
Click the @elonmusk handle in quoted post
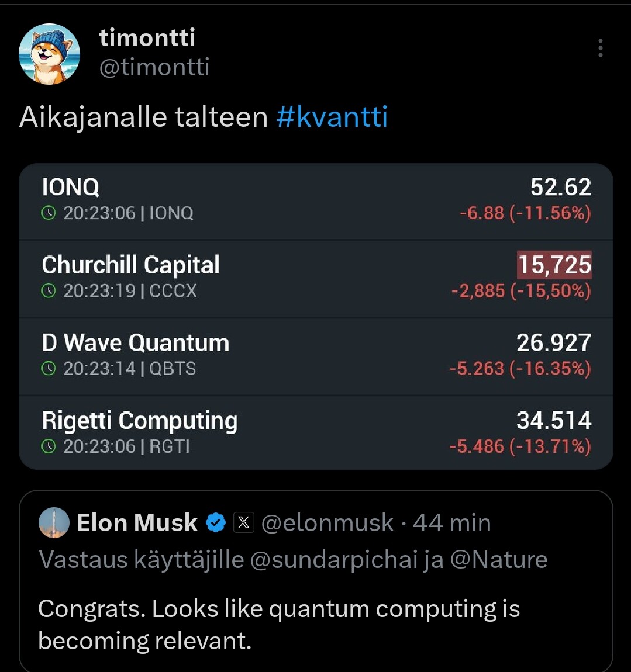[x=327, y=522]
